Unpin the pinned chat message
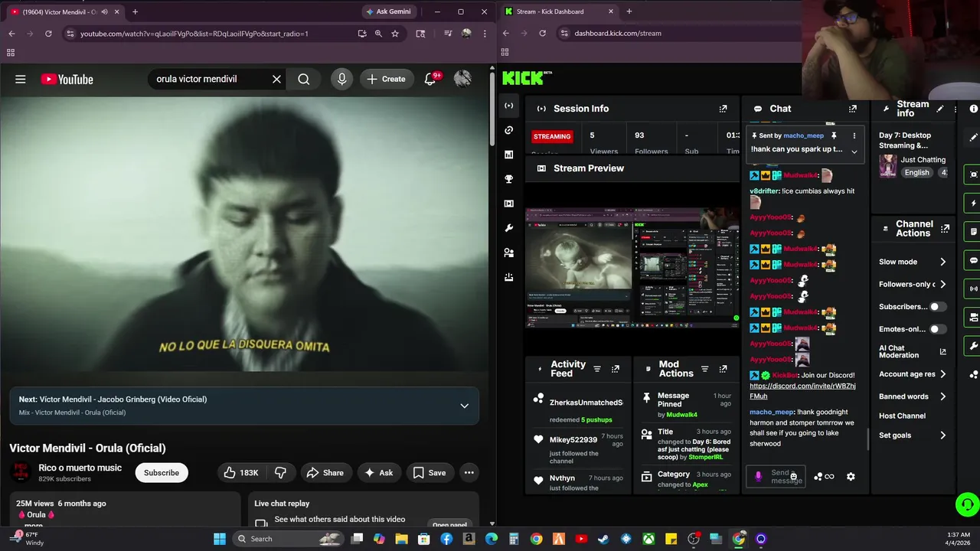Image resolution: width=980 pixels, height=551 pixels. pos(834,135)
